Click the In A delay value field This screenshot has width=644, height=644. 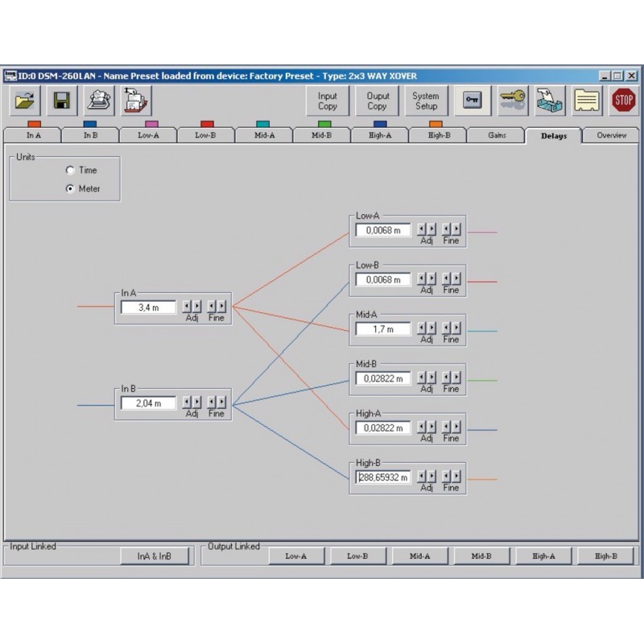tap(148, 308)
